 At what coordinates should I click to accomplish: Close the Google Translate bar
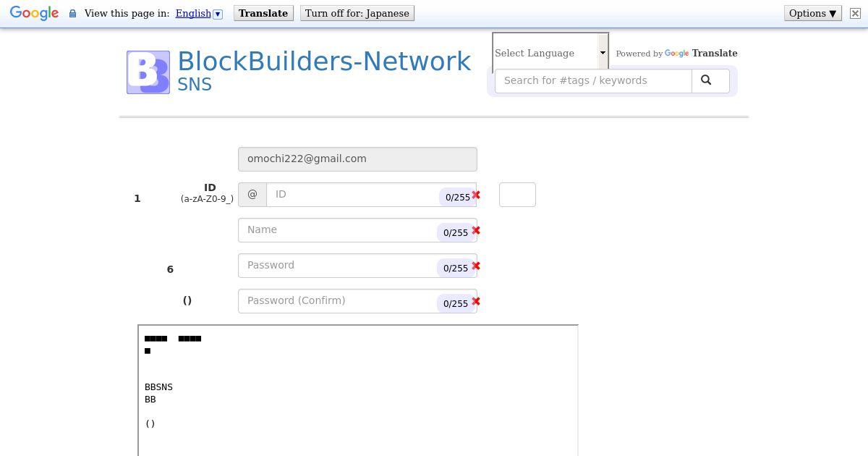(854, 14)
